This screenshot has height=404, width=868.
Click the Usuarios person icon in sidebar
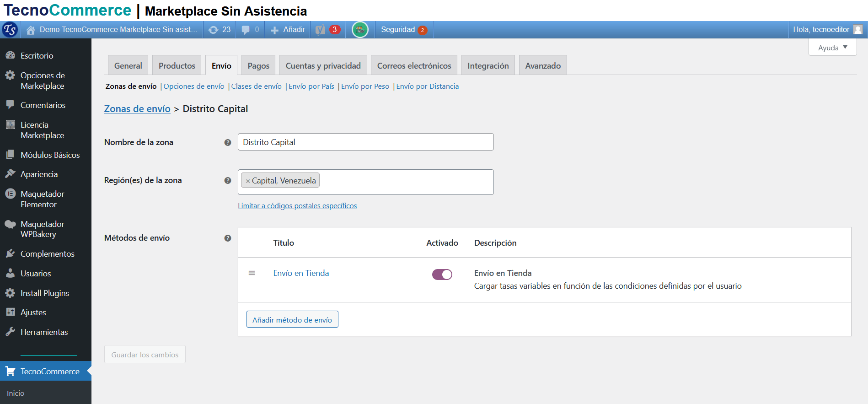pos(10,273)
